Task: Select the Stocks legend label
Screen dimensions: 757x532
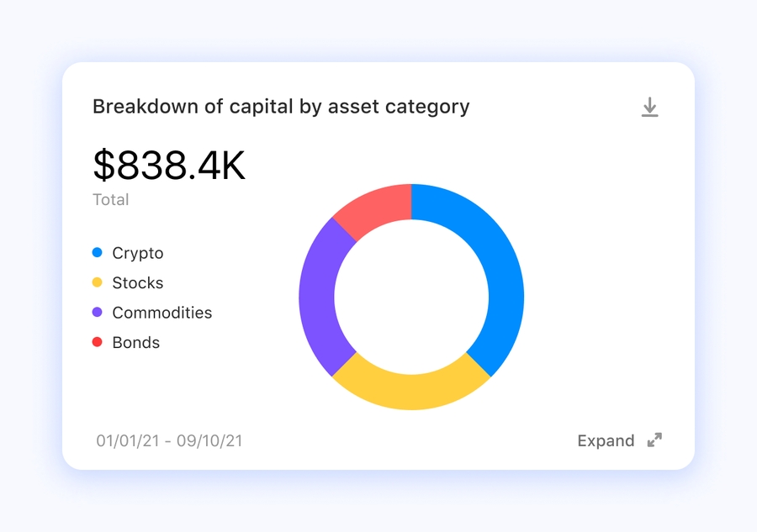Action: coord(138,282)
